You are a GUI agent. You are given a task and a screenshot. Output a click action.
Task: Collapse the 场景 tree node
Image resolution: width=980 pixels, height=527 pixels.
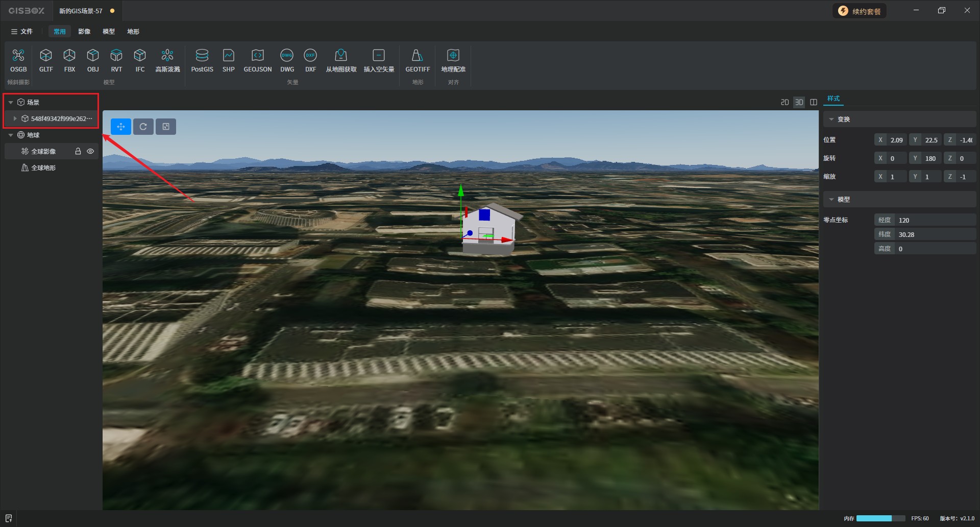(x=11, y=102)
